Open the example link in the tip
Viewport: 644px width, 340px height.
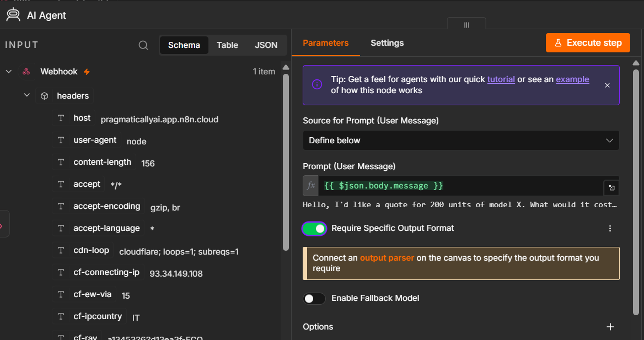pos(572,79)
